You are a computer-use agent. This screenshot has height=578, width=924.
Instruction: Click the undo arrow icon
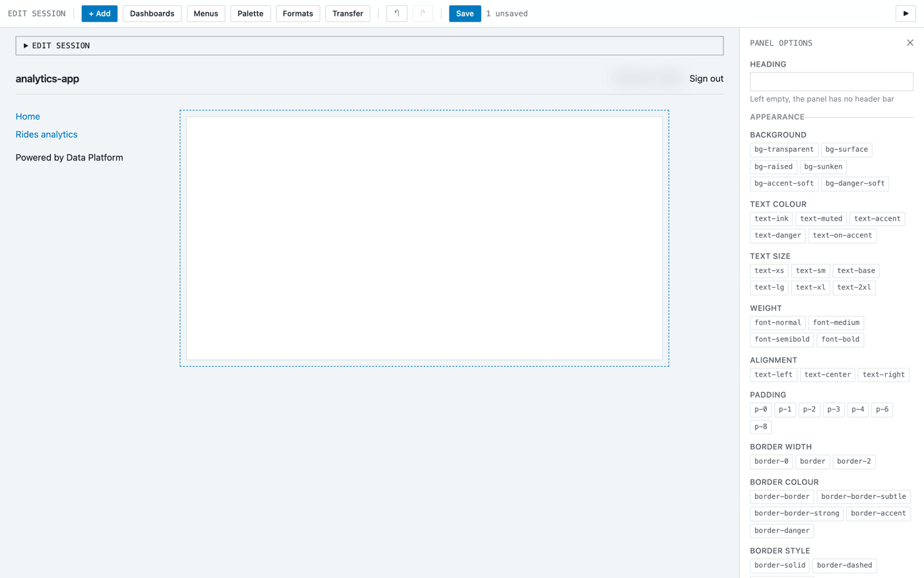[x=397, y=13]
